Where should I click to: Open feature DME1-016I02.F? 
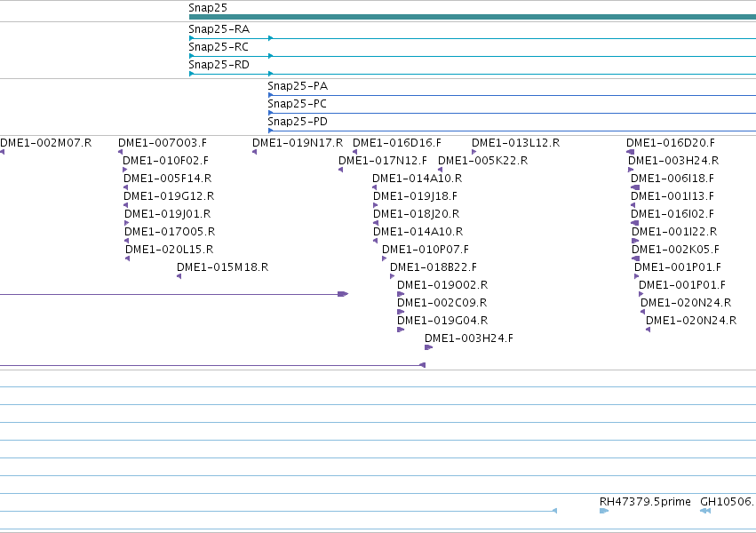672,214
